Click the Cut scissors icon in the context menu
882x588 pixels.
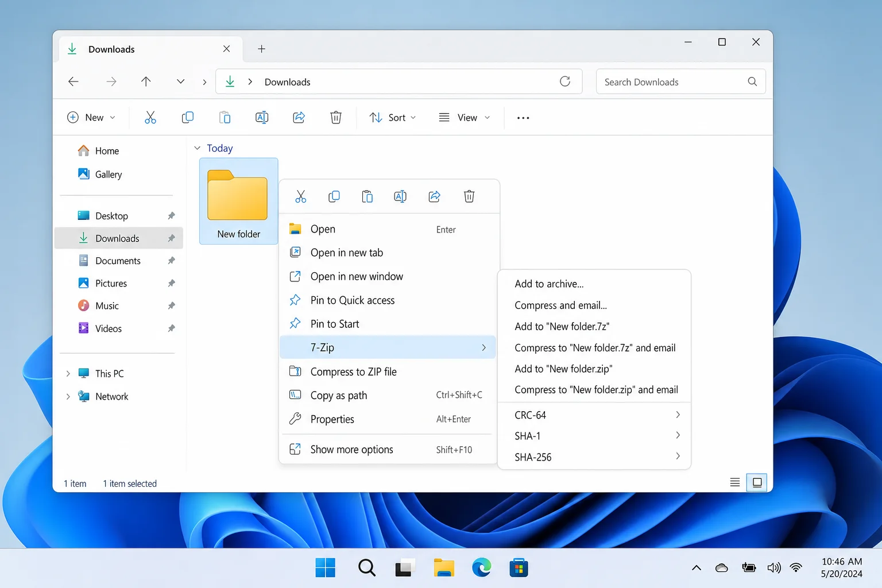click(x=301, y=197)
